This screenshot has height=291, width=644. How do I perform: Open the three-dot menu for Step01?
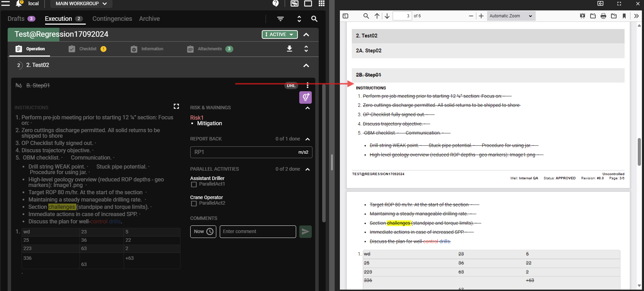point(308,85)
